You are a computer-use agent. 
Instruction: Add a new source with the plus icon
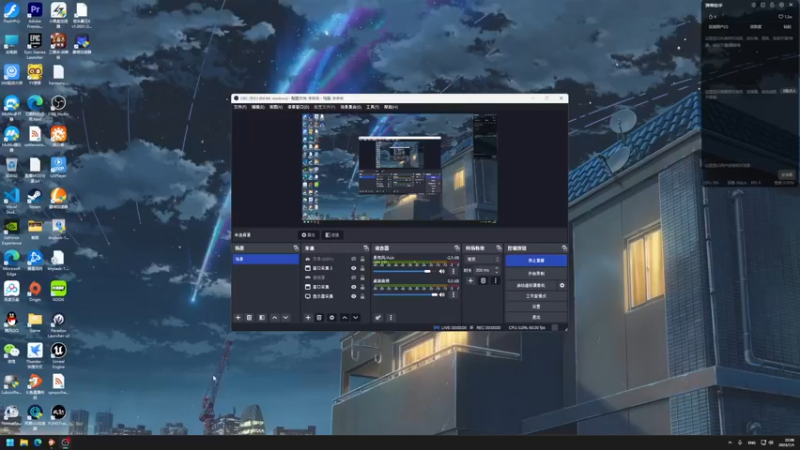[x=308, y=317]
